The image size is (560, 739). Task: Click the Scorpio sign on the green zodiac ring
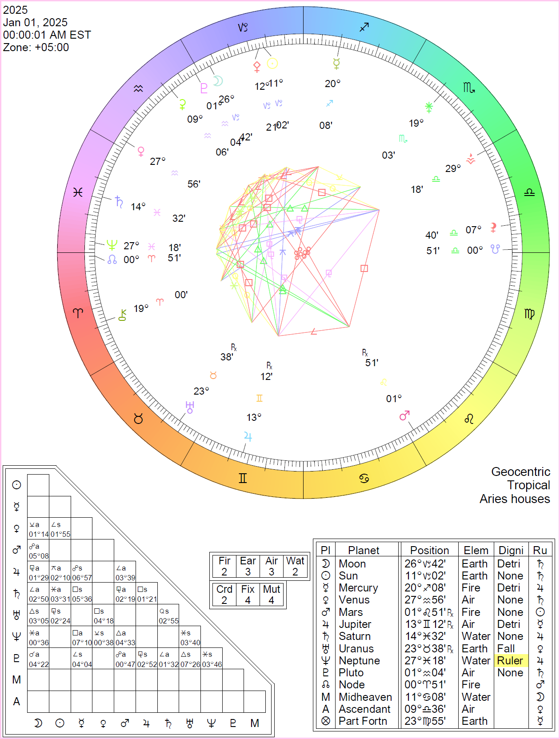[468, 88]
